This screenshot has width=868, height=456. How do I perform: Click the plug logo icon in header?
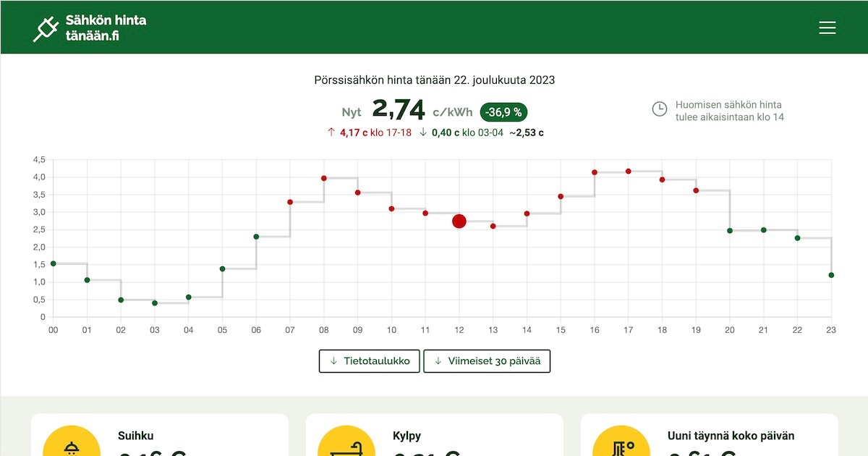[x=46, y=28]
